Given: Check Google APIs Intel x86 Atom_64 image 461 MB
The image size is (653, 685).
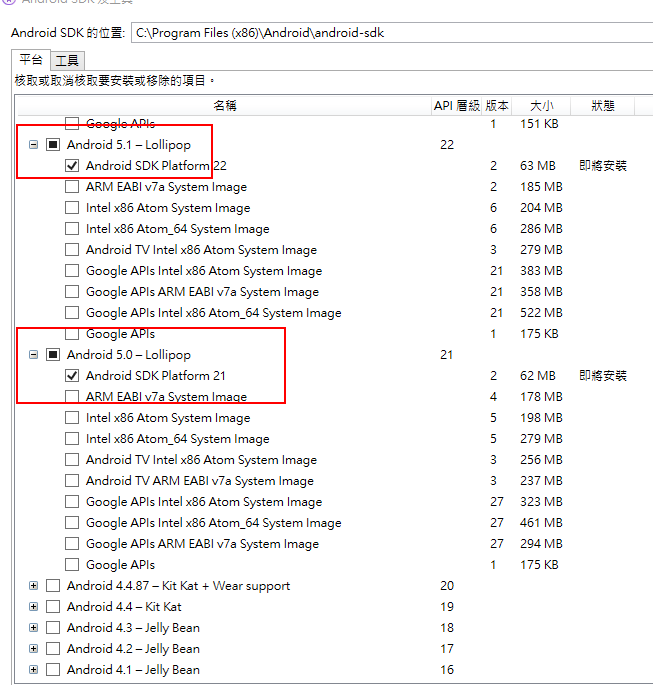Looking at the screenshot, I should (72, 522).
